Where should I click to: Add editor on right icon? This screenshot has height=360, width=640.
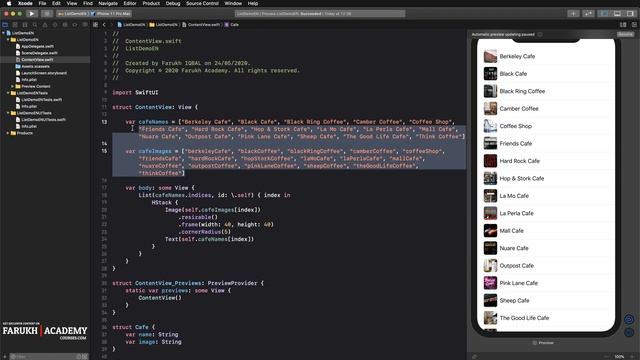634,24
